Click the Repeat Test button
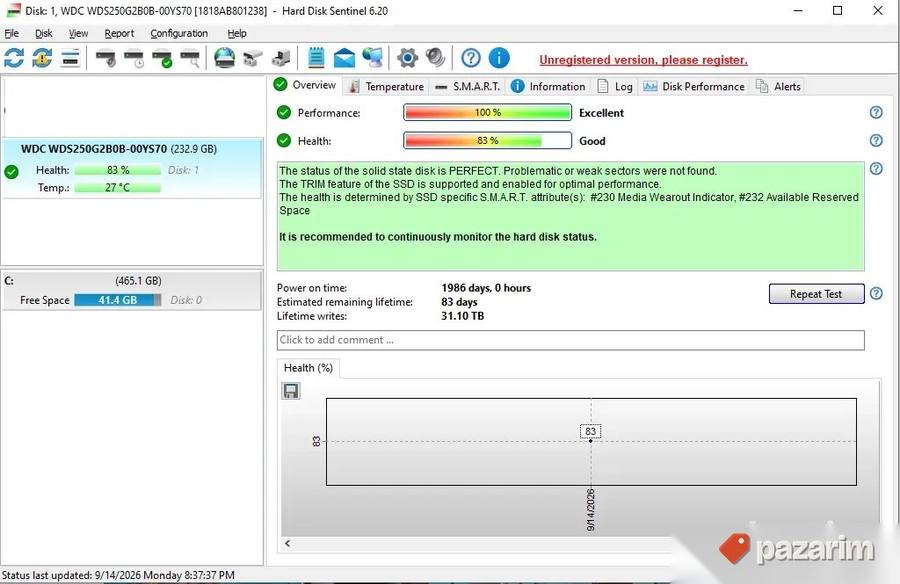 816,294
